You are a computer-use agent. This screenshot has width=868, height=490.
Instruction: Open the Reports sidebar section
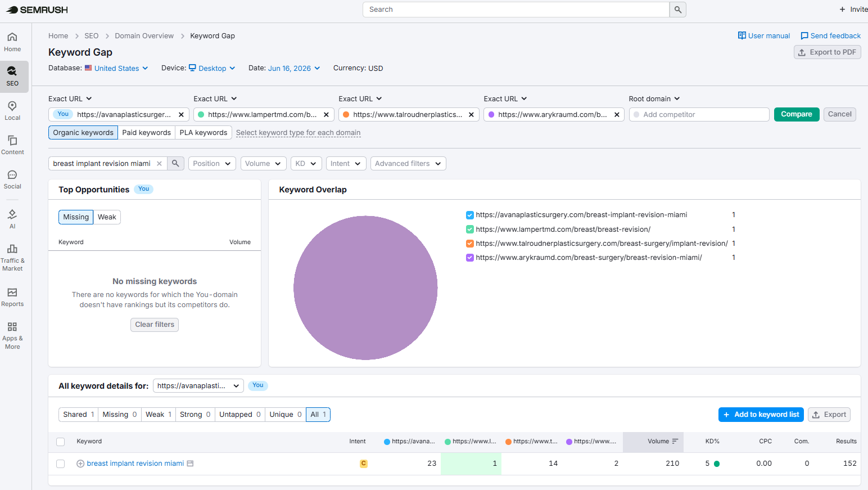click(12, 297)
